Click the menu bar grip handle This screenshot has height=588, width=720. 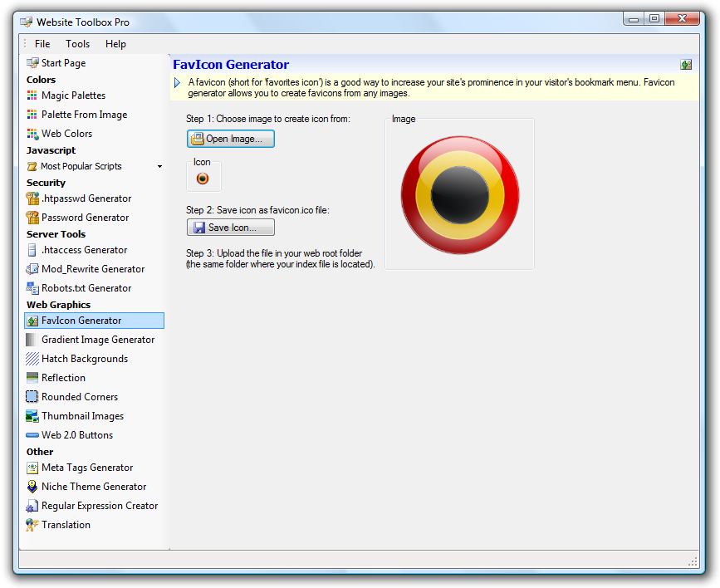coord(25,44)
